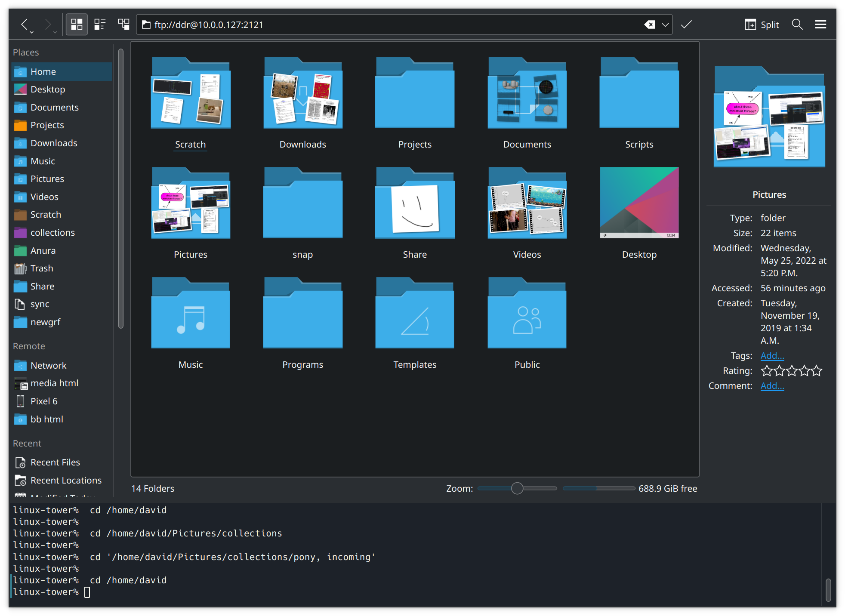Click the Forward navigation arrow

click(x=48, y=25)
